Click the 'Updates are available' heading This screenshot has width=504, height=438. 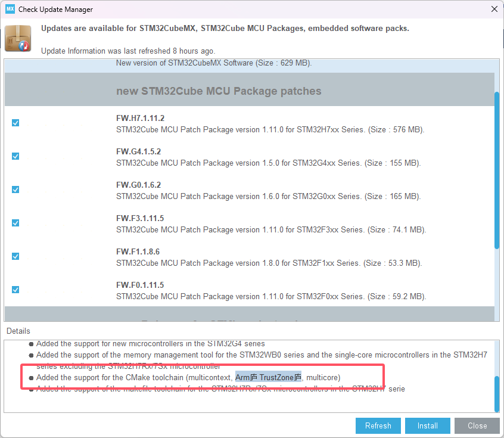point(225,29)
